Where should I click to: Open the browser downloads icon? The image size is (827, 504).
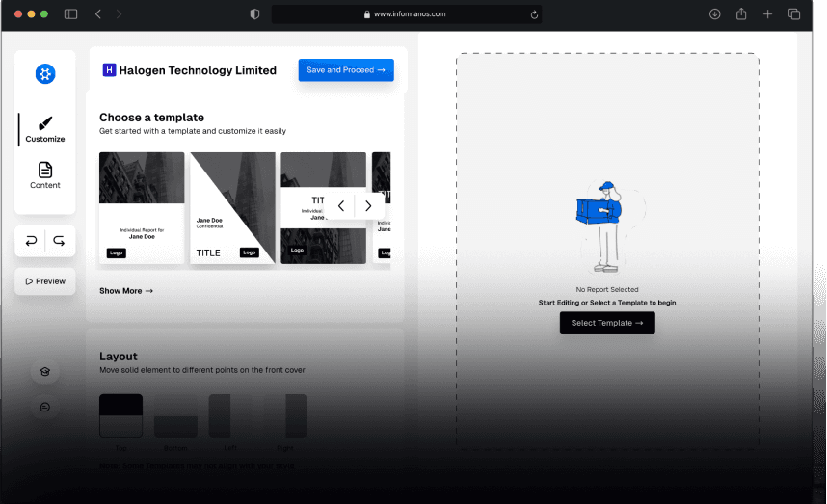point(714,14)
